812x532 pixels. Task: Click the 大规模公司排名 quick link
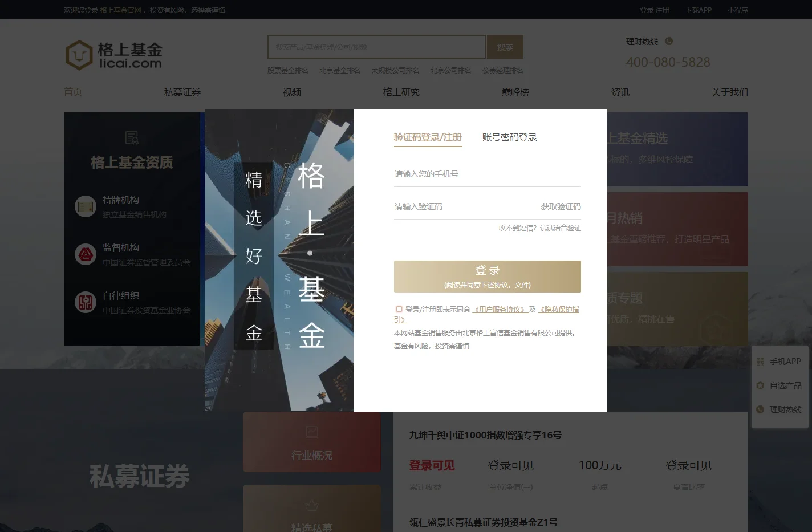pos(395,71)
